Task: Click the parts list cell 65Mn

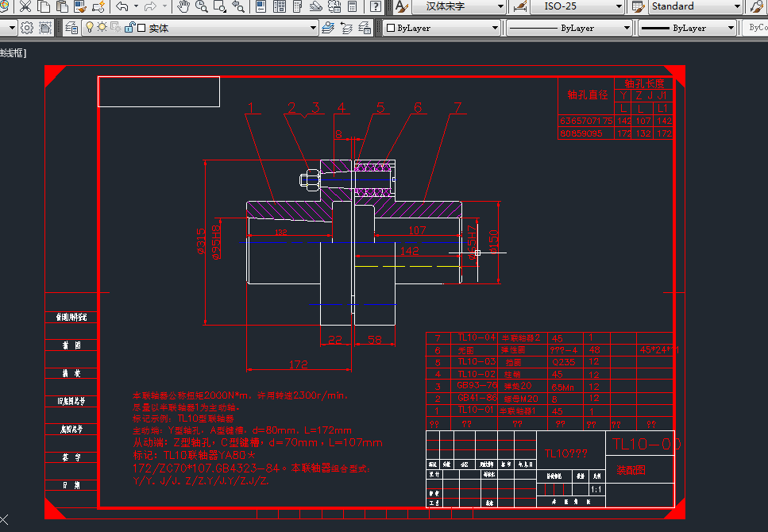Action: click(x=563, y=387)
